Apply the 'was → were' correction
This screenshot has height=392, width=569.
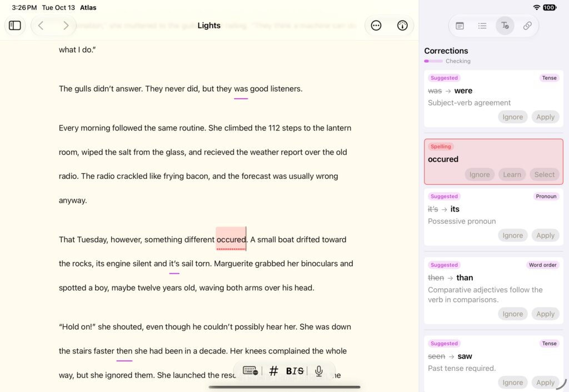(x=546, y=117)
